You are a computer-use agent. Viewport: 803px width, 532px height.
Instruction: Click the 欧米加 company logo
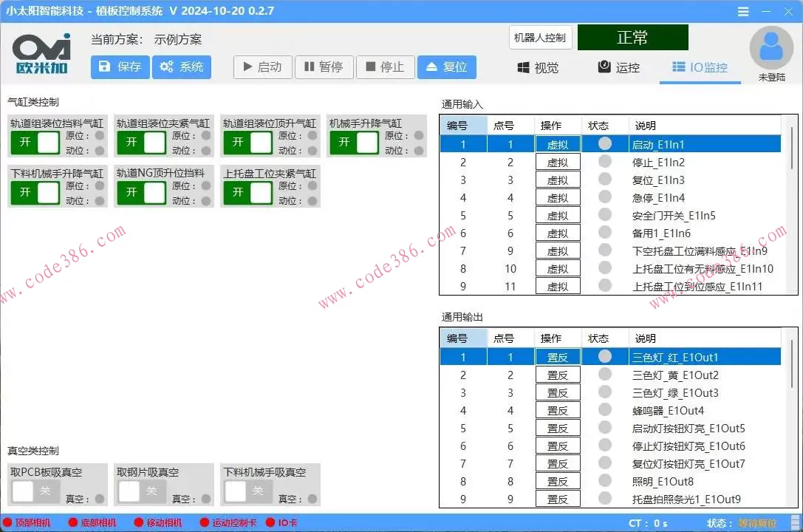42,54
